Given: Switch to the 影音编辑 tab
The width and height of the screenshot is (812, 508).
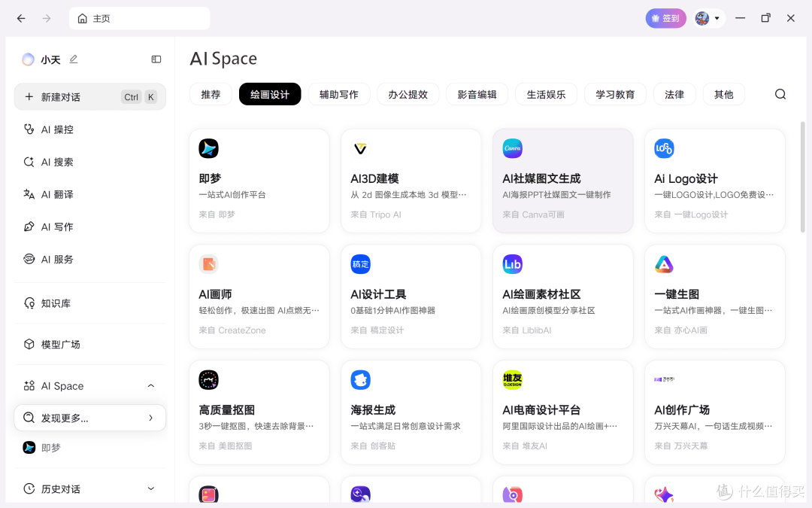Looking at the screenshot, I should [477, 94].
